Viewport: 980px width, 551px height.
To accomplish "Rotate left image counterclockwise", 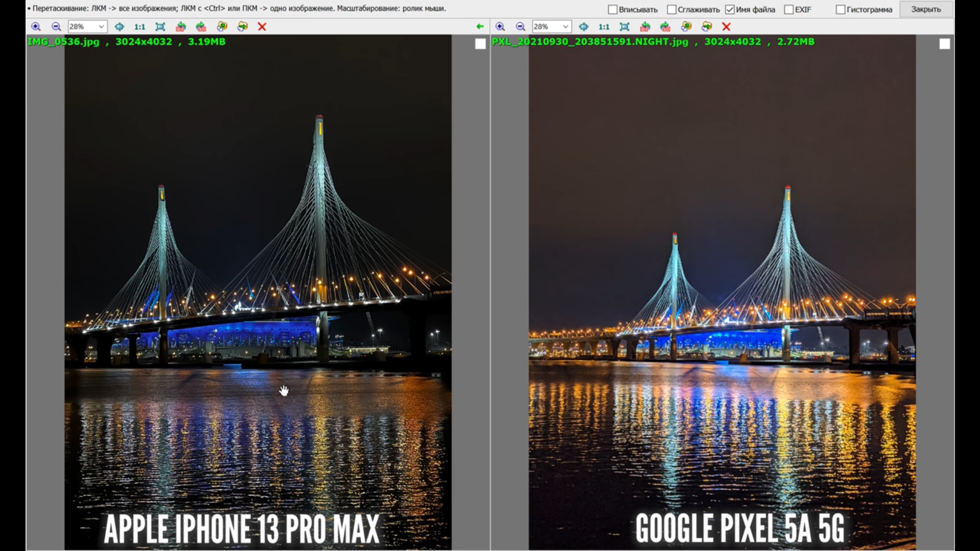I will point(181,27).
